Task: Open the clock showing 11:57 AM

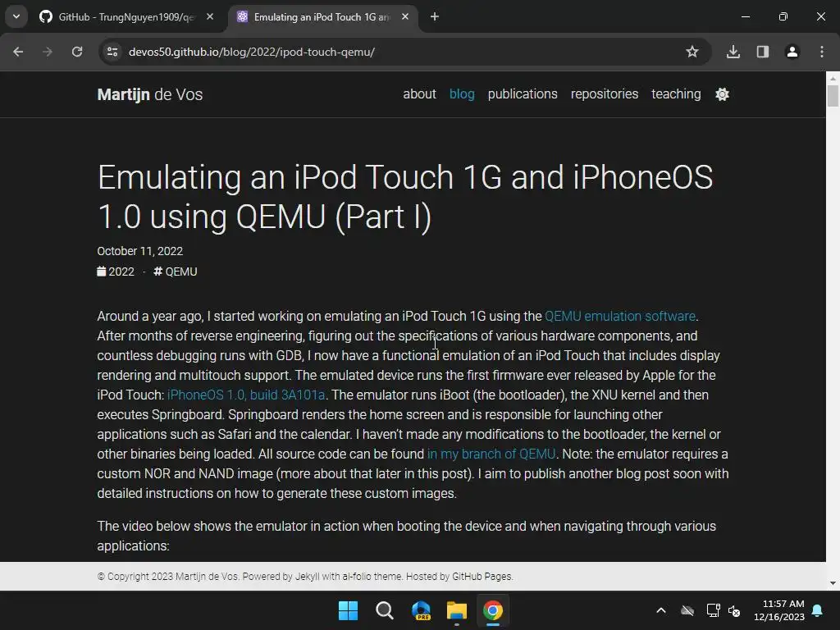Action: 779,610
